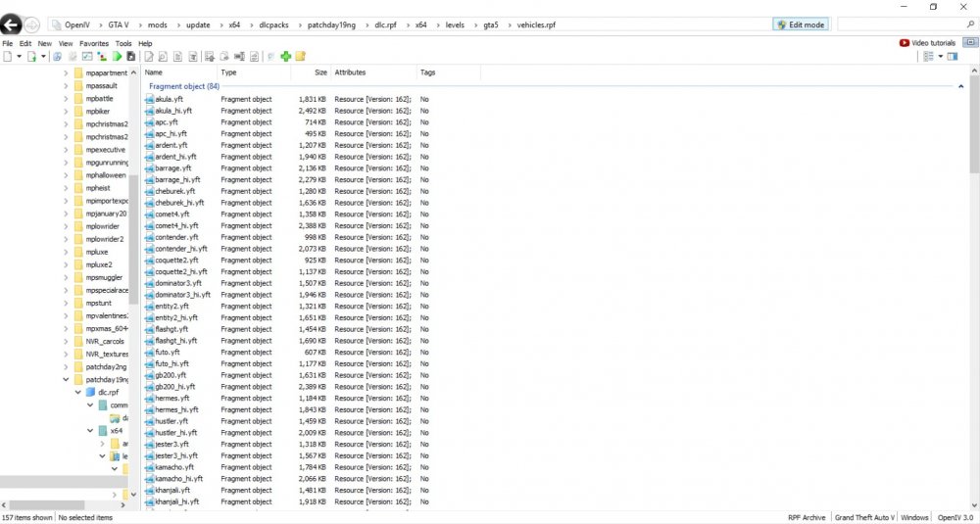Expand the NVR_carcols tree node
The image size is (980, 524).
[66, 341]
